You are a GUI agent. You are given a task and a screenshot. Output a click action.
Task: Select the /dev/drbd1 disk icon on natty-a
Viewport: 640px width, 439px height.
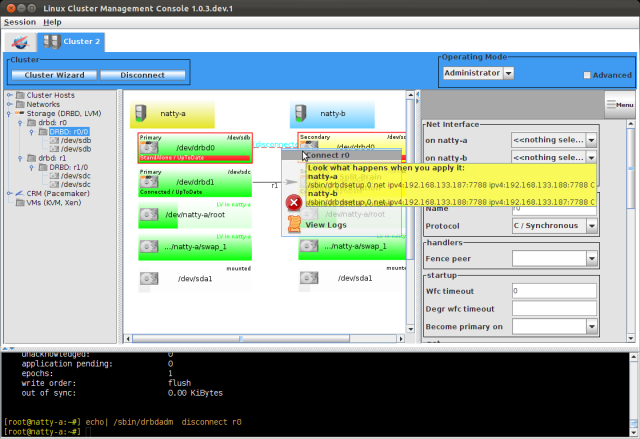(x=150, y=182)
